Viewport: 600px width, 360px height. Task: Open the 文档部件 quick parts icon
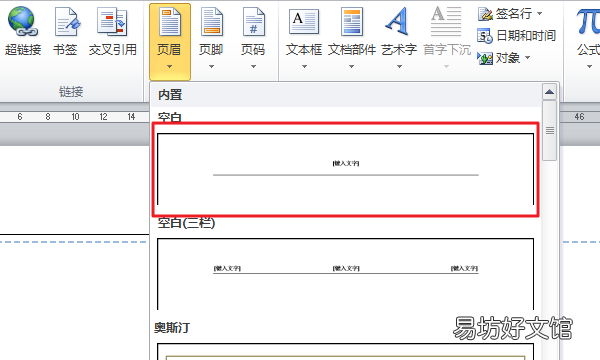[x=352, y=21]
